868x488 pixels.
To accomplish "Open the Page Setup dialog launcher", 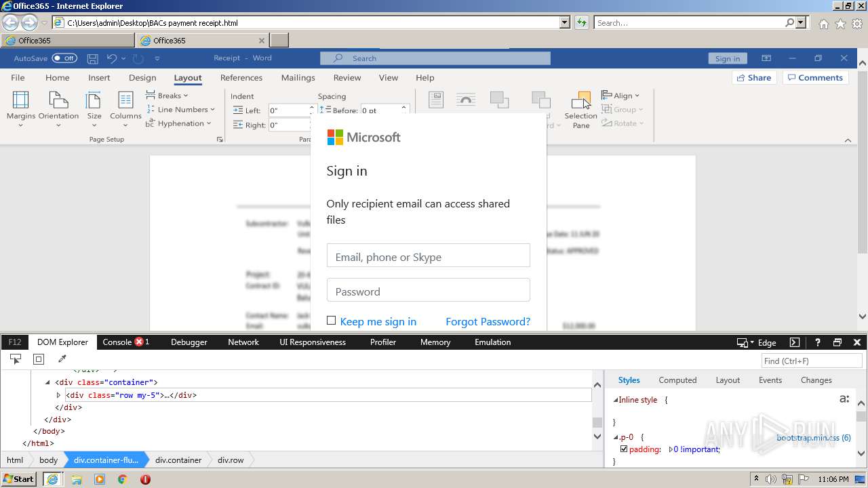I will [x=220, y=139].
